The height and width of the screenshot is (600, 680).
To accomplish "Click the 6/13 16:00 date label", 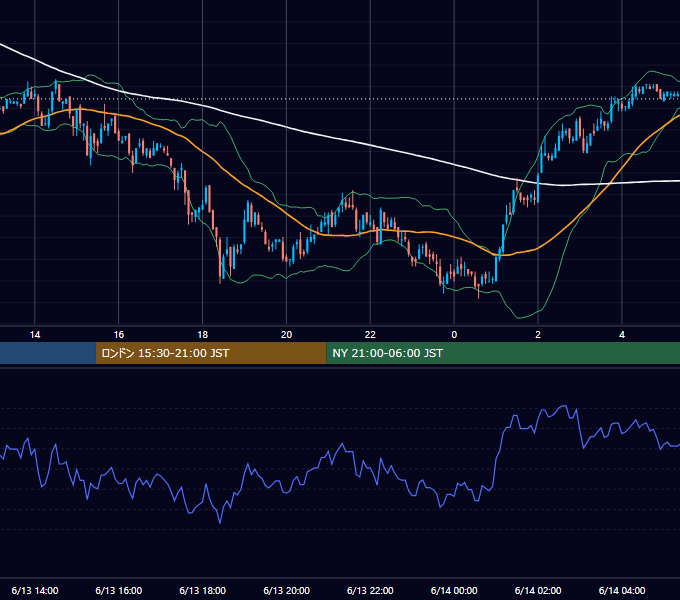I will 118,590.
